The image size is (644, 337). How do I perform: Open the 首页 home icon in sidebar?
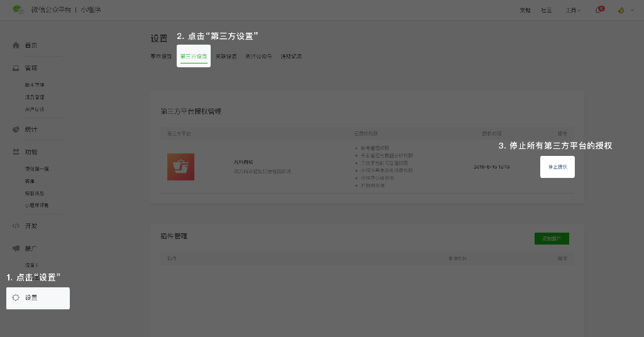16,45
